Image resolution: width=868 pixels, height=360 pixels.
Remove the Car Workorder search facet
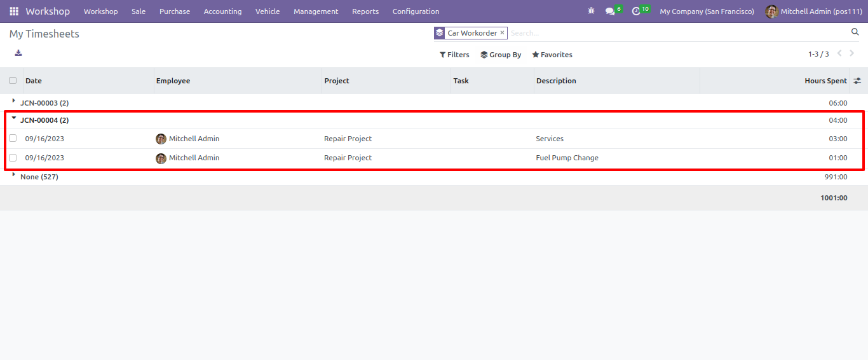[502, 32]
